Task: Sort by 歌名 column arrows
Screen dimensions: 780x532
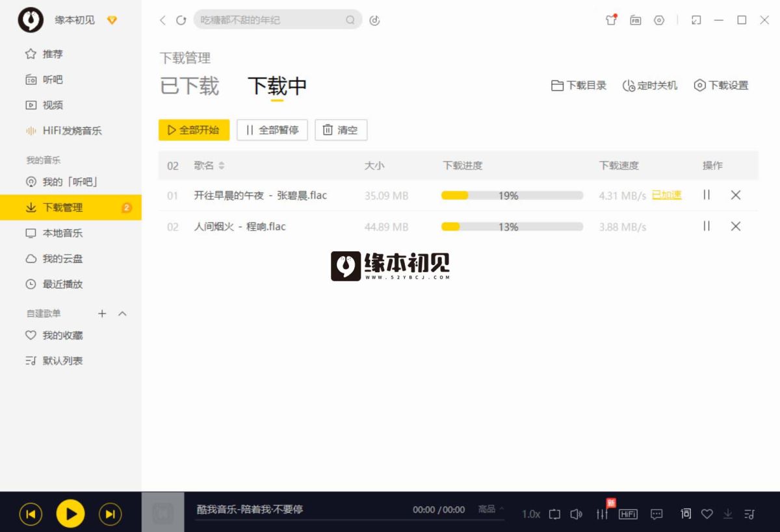Action: point(222,166)
